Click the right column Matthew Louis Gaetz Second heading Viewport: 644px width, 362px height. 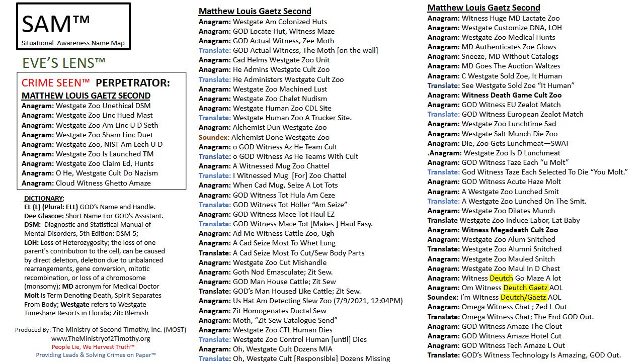point(484,8)
